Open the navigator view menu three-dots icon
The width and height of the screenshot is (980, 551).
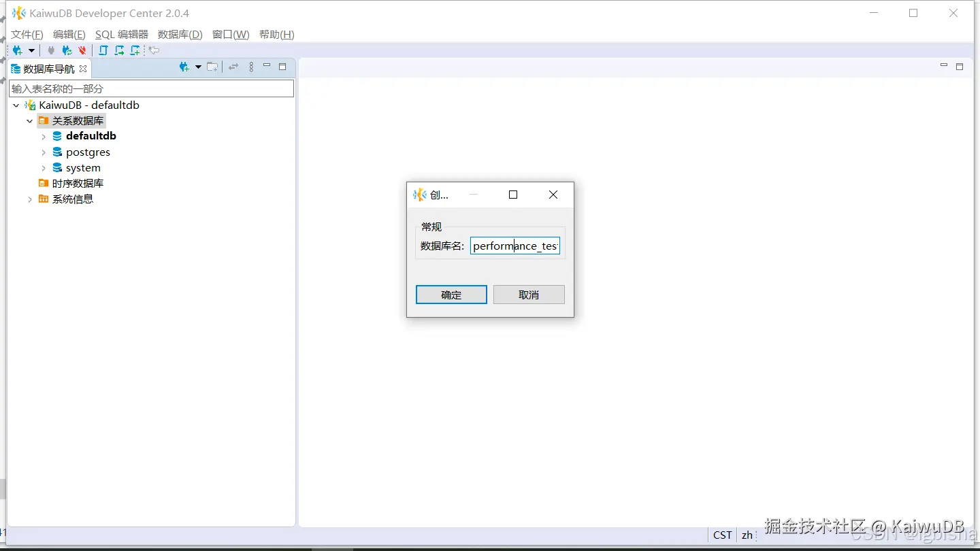click(251, 67)
